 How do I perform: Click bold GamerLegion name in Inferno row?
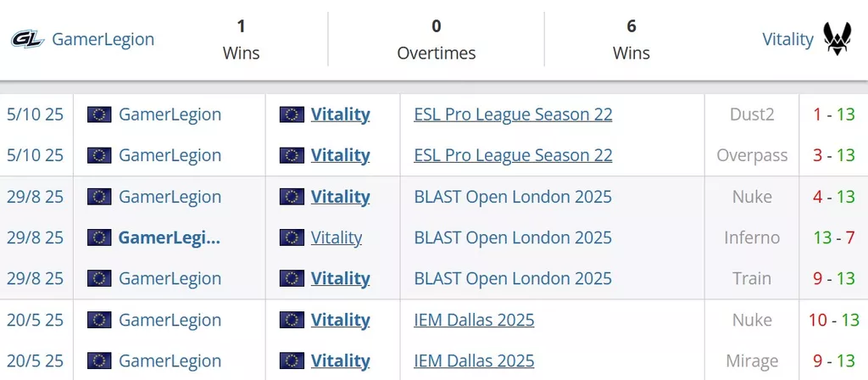pyautogui.click(x=169, y=237)
